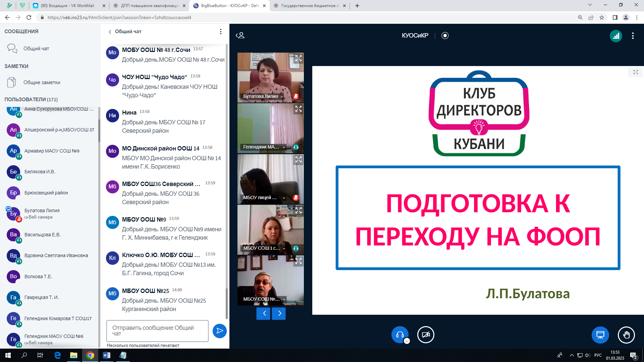
Task: Go to the next page of webcams
Action: [279, 313]
